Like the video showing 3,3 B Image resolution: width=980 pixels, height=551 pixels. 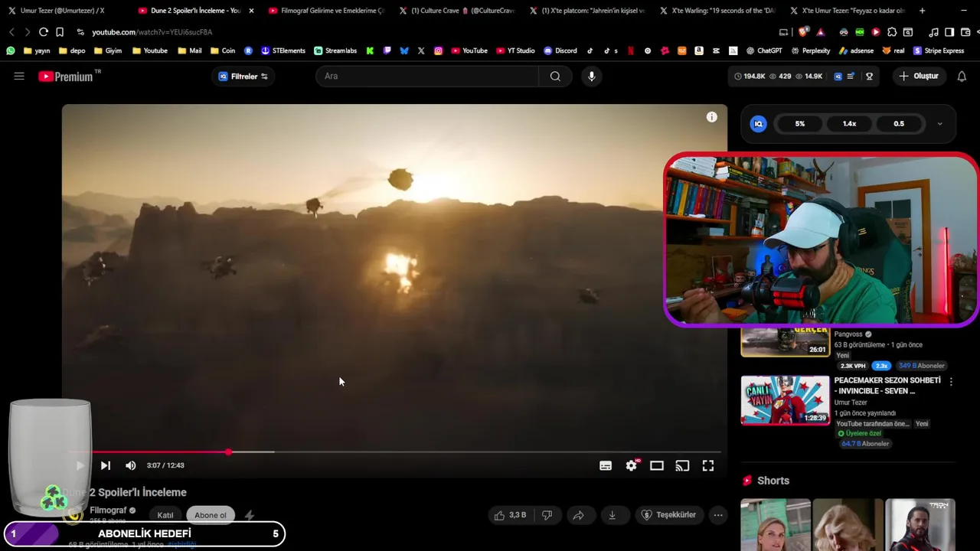(x=510, y=515)
